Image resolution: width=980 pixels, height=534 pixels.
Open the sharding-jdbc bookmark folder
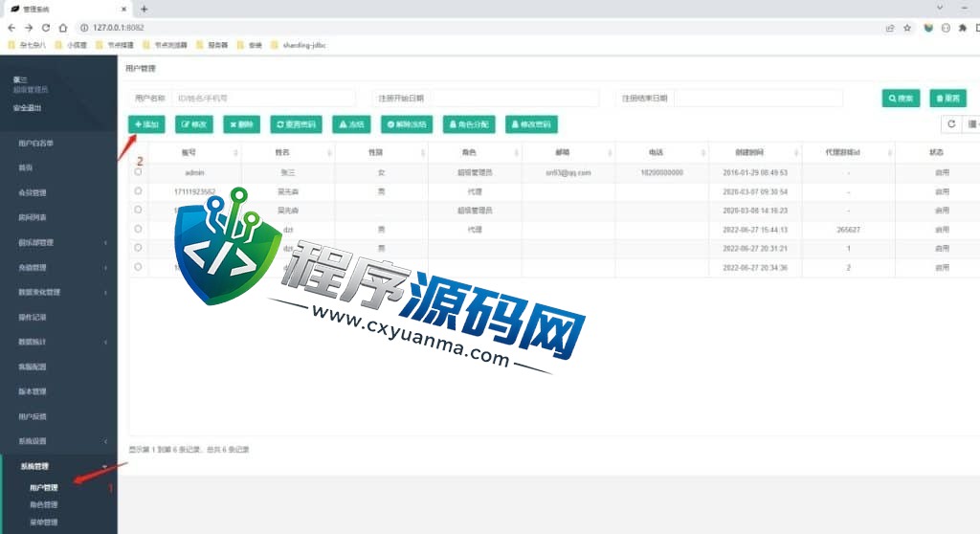point(299,45)
